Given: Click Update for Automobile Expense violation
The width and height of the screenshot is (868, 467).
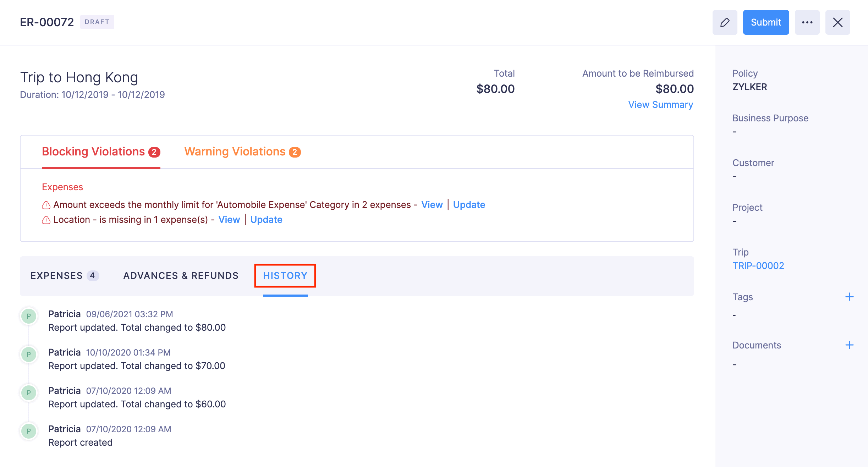Looking at the screenshot, I should coord(469,205).
